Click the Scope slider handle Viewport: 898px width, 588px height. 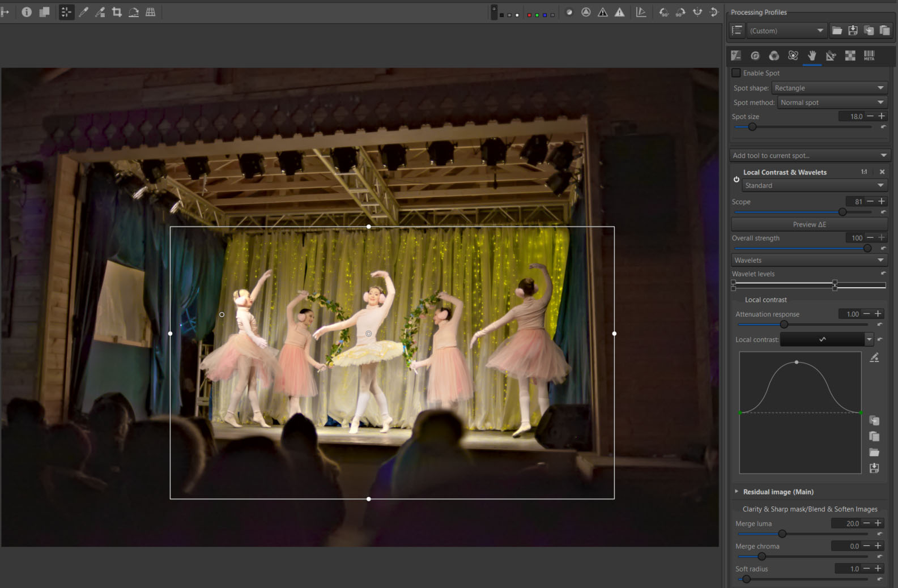pos(842,212)
